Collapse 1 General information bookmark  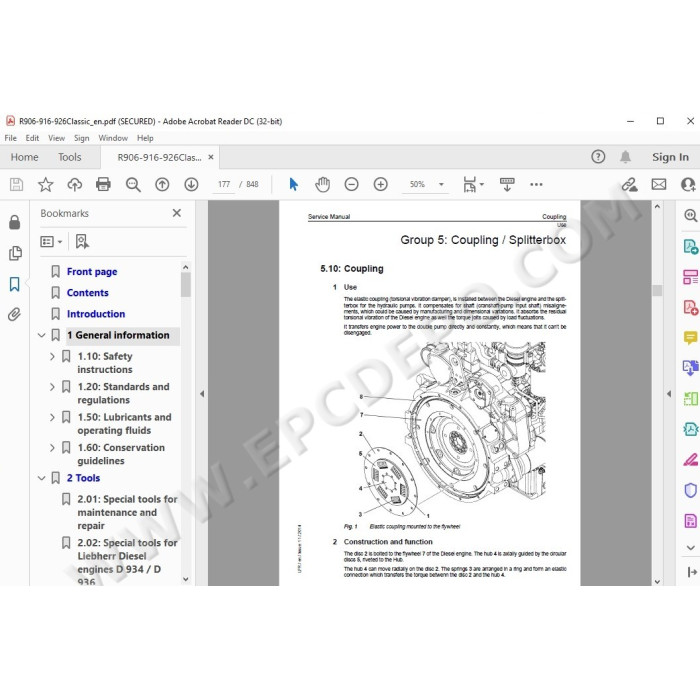pyautogui.click(x=42, y=335)
